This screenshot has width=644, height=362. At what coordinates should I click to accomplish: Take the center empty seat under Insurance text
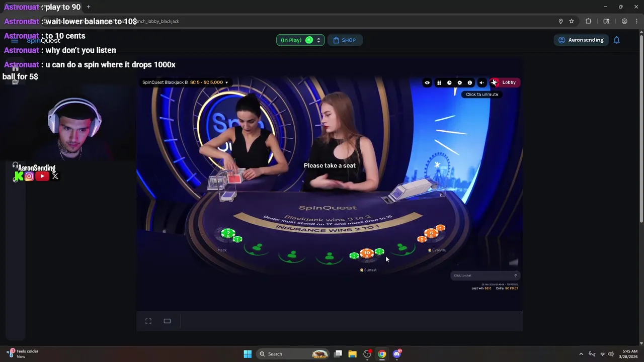click(329, 257)
